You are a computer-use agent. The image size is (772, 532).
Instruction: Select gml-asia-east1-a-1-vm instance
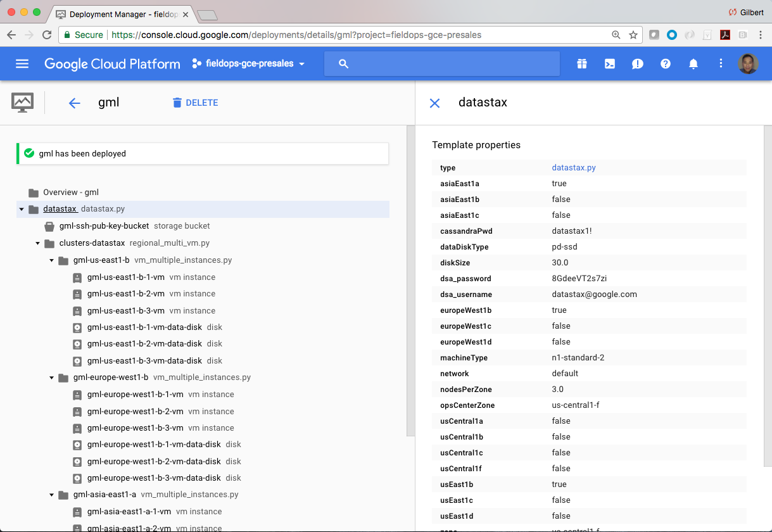129,512
